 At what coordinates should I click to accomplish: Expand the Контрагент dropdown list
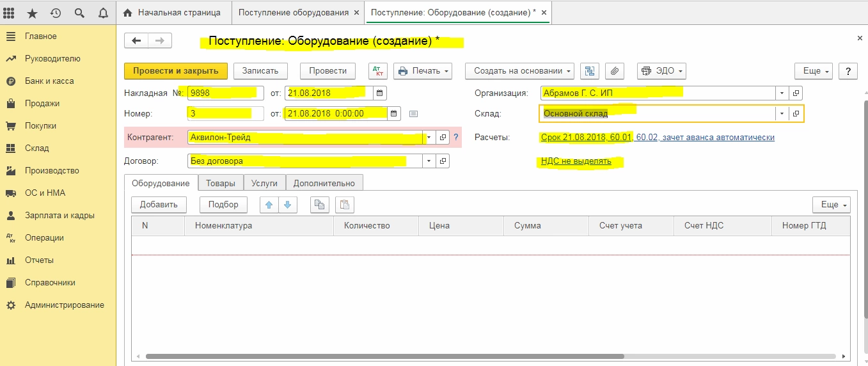[x=429, y=138]
